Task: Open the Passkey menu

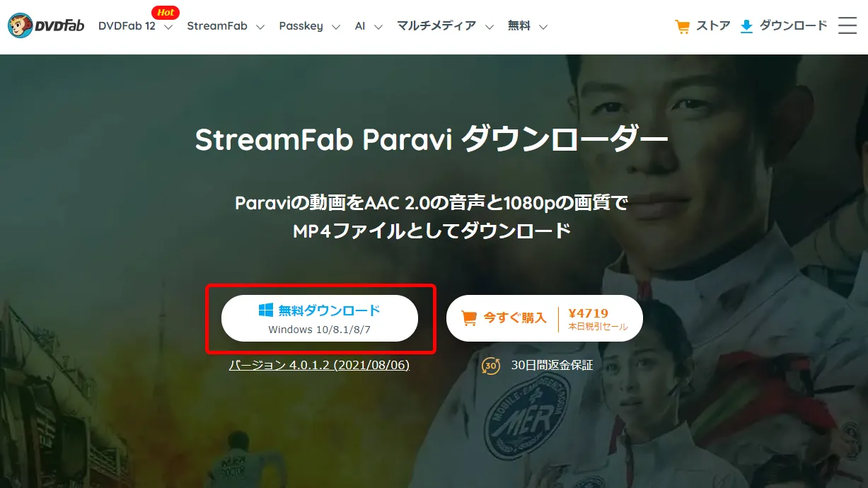Action: point(301,26)
